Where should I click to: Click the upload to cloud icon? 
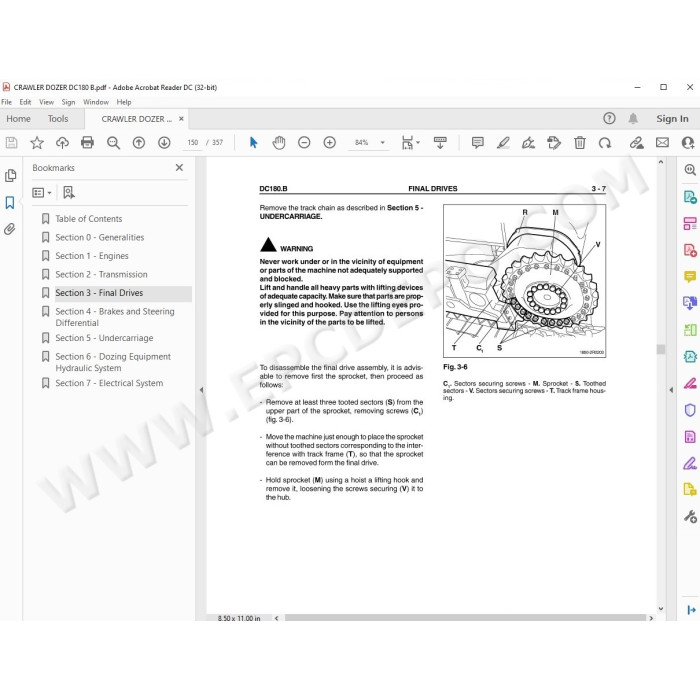coord(62,142)
